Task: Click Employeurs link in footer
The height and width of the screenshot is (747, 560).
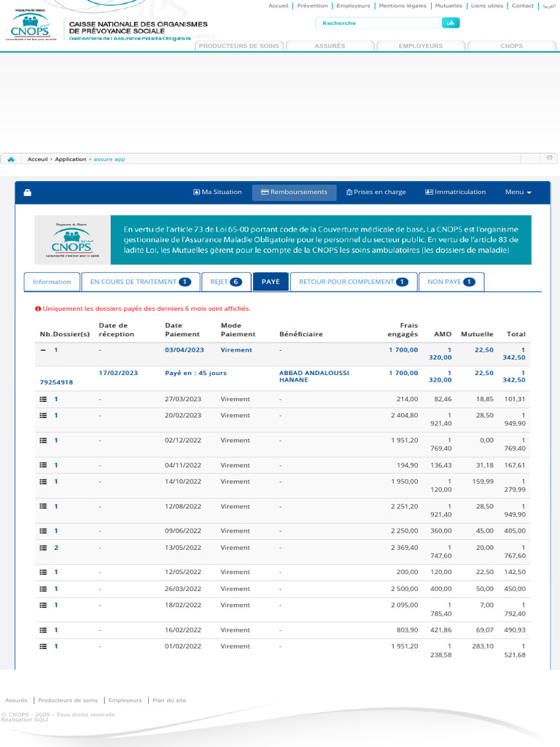Action: point(125,700)
